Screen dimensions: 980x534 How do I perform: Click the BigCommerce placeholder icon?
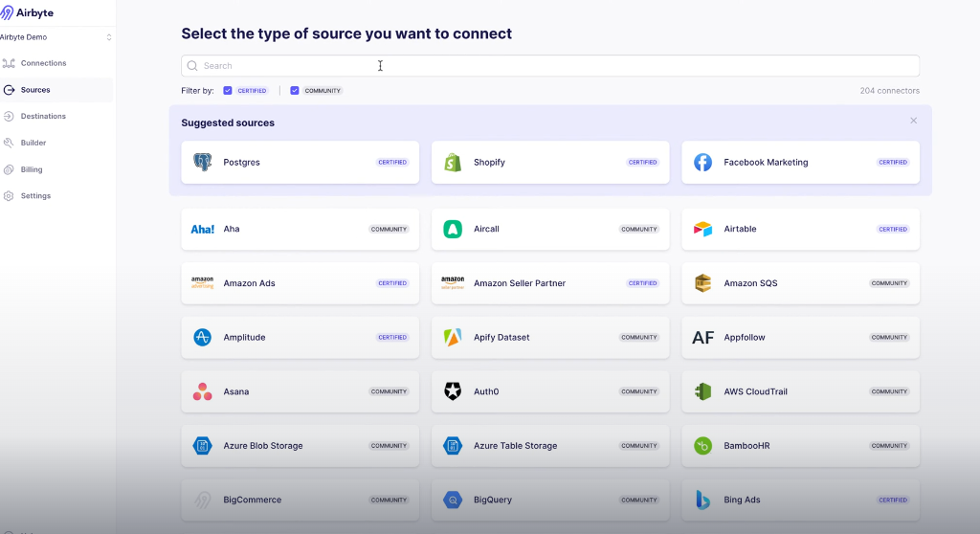coord(203,500)
